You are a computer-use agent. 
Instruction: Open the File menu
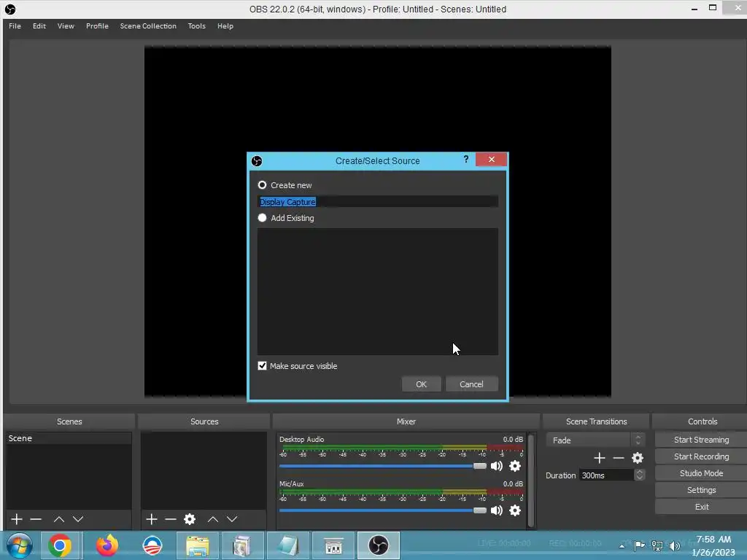(x=15, y=26)
